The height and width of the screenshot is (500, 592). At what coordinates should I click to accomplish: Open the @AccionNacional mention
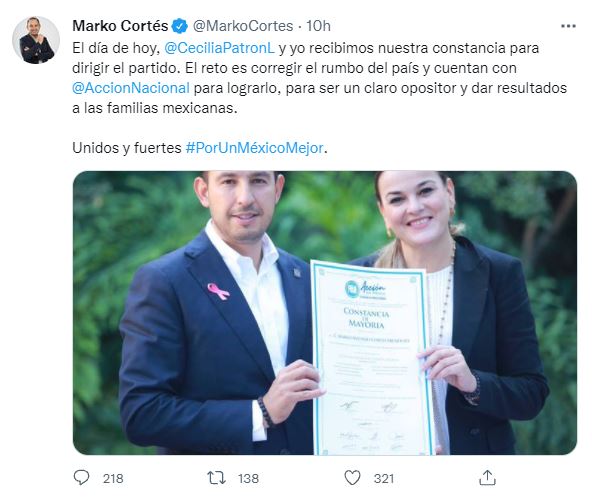coord(131,88)
